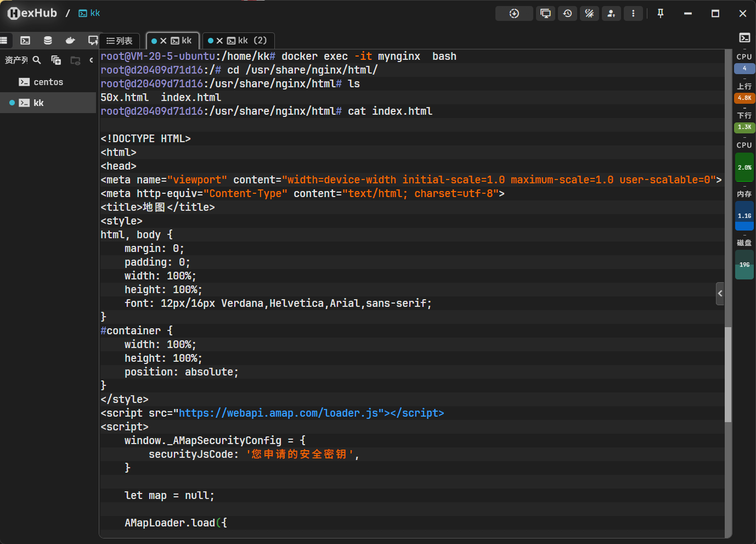Open the Docker whale panel icon
The image size is (756, 544).
70,40
